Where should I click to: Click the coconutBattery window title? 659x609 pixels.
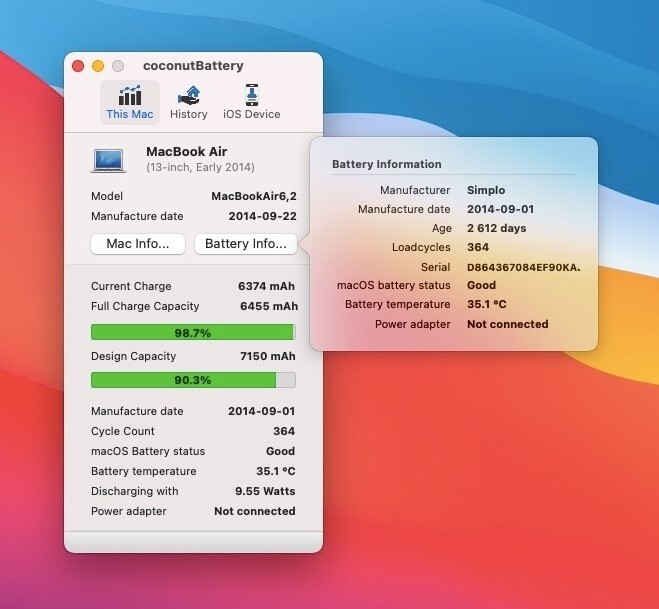click(193, 66)
